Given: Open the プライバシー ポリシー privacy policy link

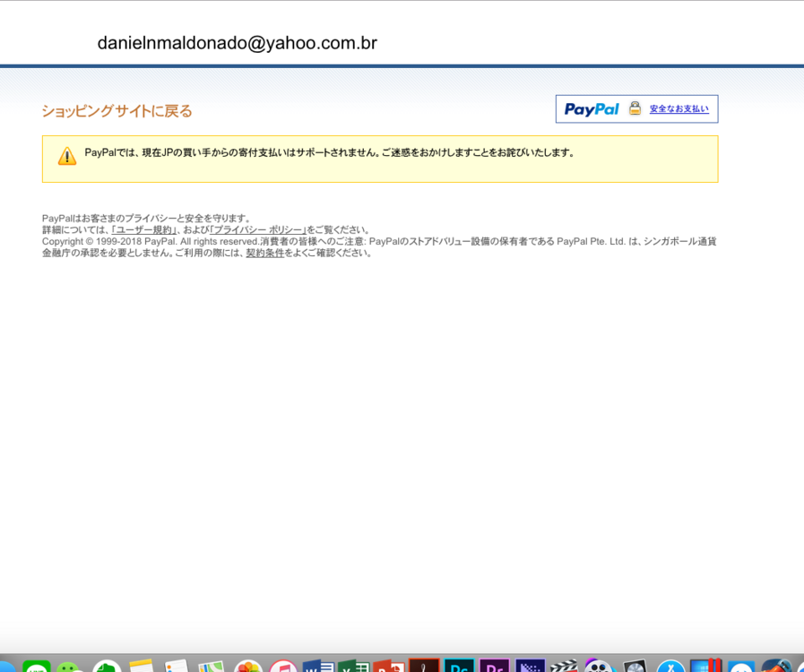Looking at the screenshot, I should tap(258, 230).
